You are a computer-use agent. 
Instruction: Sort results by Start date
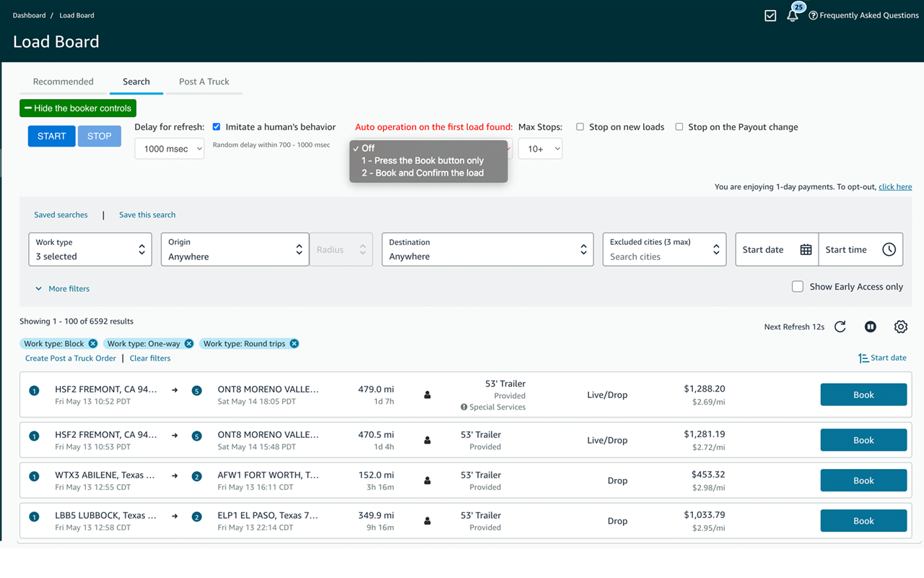pyautogui.click(x=882, y=358)
